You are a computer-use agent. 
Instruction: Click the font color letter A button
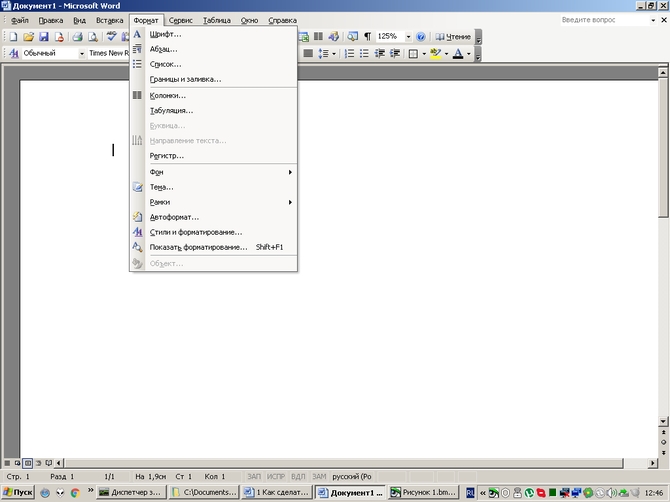[458, 53]
